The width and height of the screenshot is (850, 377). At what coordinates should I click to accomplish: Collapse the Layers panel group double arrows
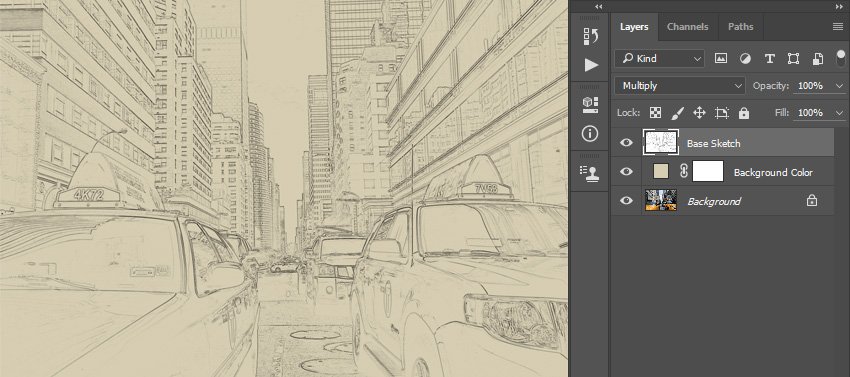tap(840, 7)
